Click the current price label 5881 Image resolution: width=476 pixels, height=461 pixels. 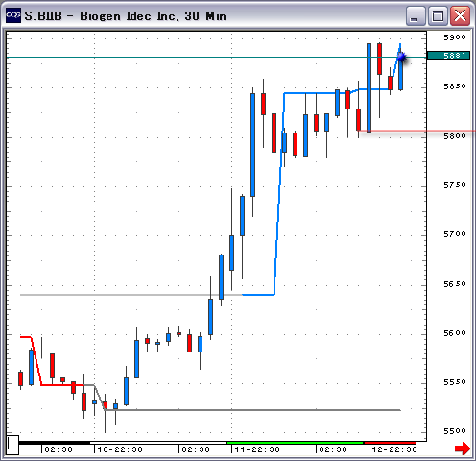[x=448, y=56]
